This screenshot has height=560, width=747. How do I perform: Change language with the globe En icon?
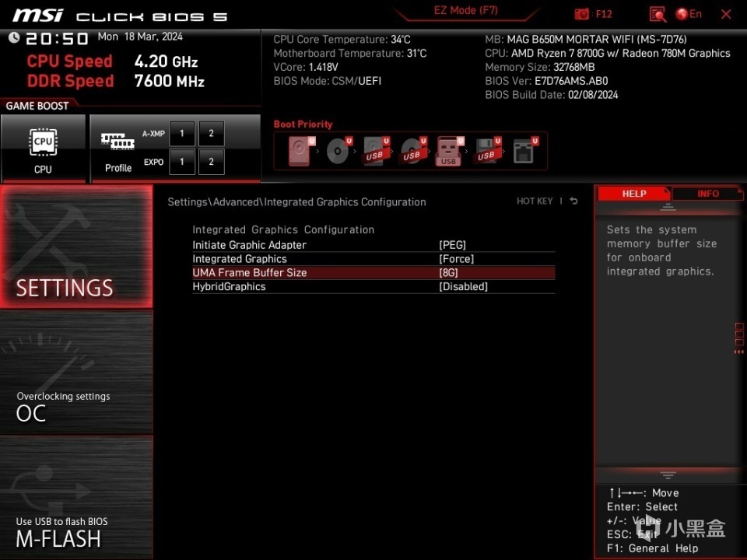689,14
